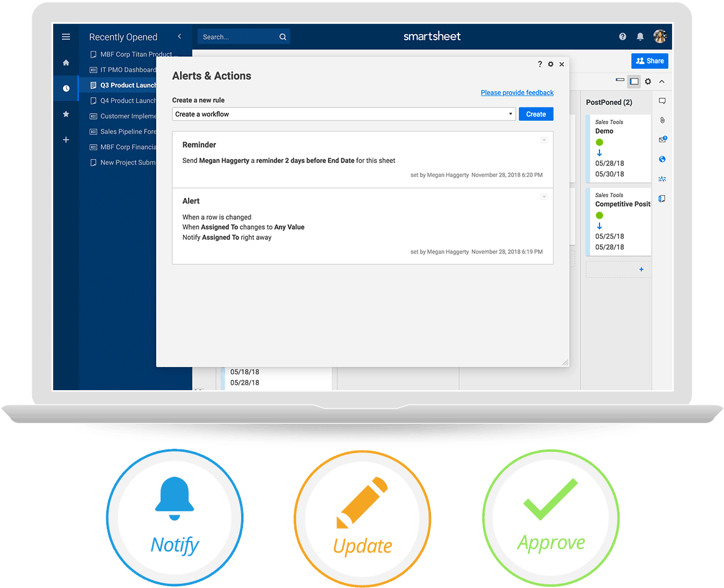Switch to compact card view
The image size is (724, 588).
(x=620, y=81)
